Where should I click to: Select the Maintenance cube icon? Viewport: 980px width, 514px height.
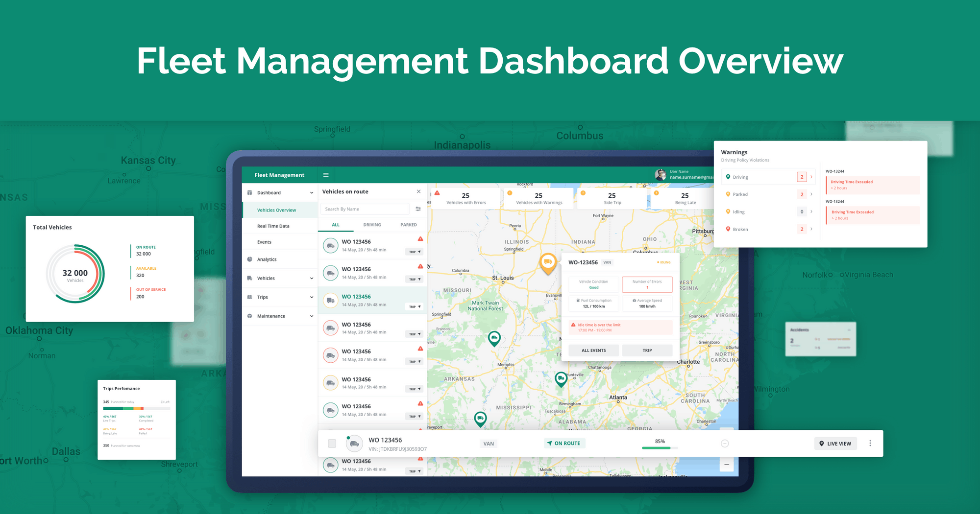point(250,316)
